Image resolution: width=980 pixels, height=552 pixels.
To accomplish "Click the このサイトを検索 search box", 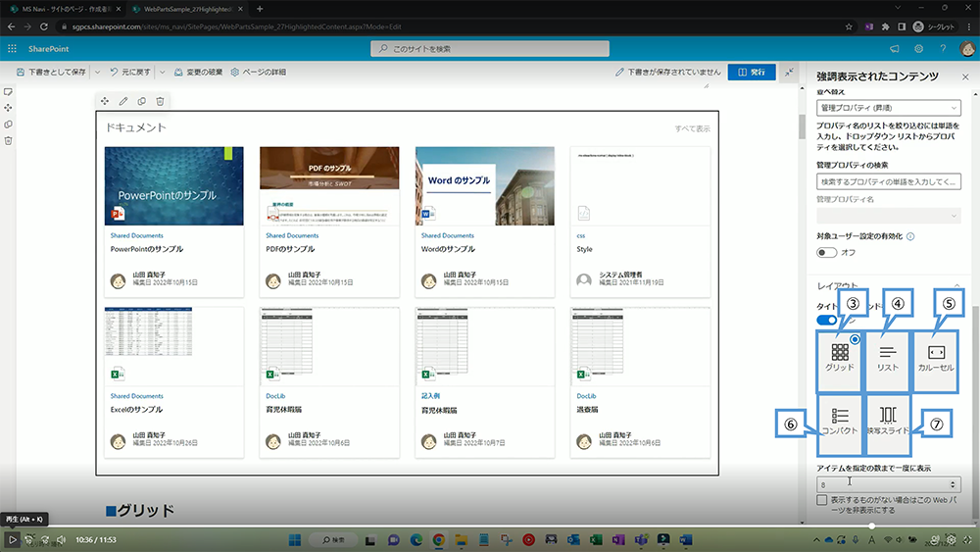I will coord(490,49).
